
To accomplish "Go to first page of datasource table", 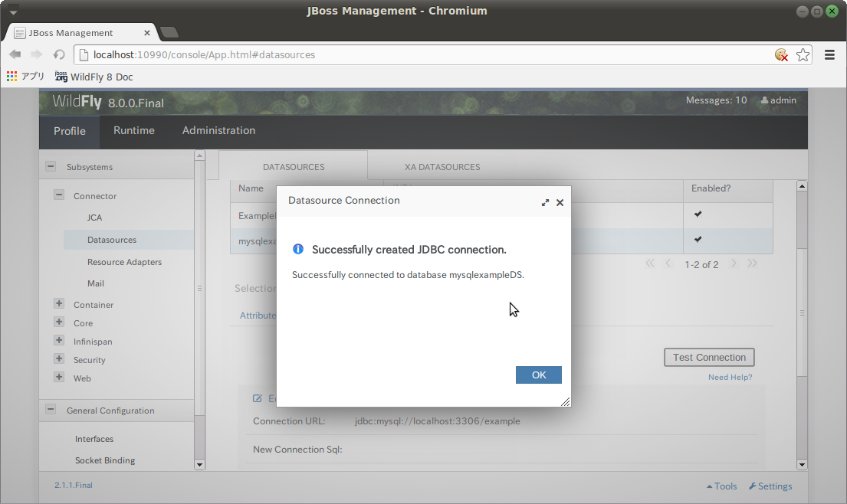I will [x=650, y=263].
